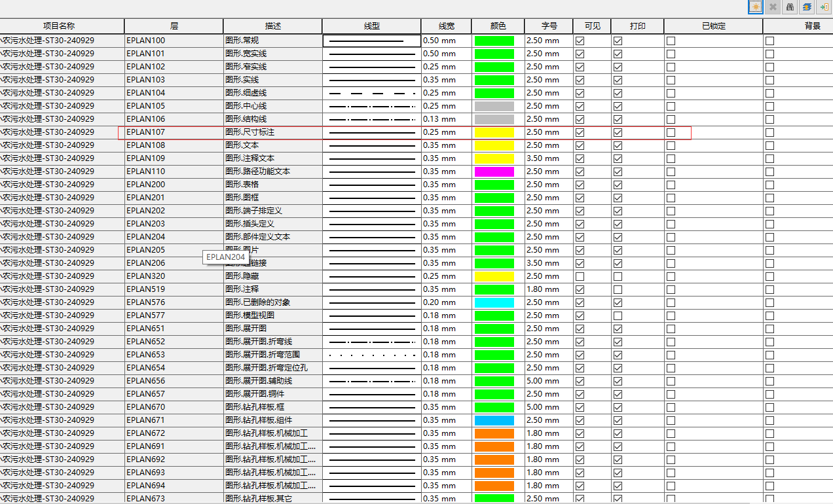Click the New layer star icon
Viewport: 833px width, 504px height.
point(756,7)
